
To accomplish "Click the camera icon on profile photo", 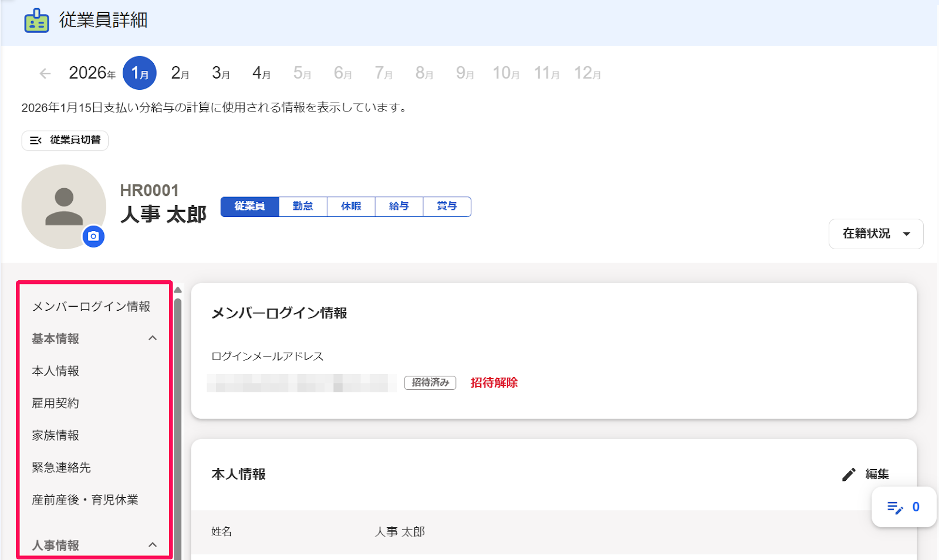I will [93, 236].
